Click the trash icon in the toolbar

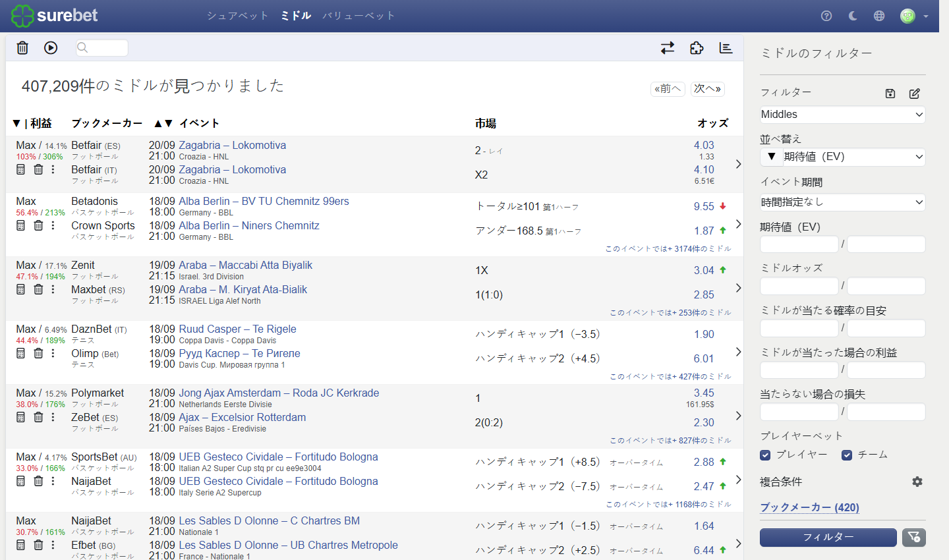[x=22, y=47]
